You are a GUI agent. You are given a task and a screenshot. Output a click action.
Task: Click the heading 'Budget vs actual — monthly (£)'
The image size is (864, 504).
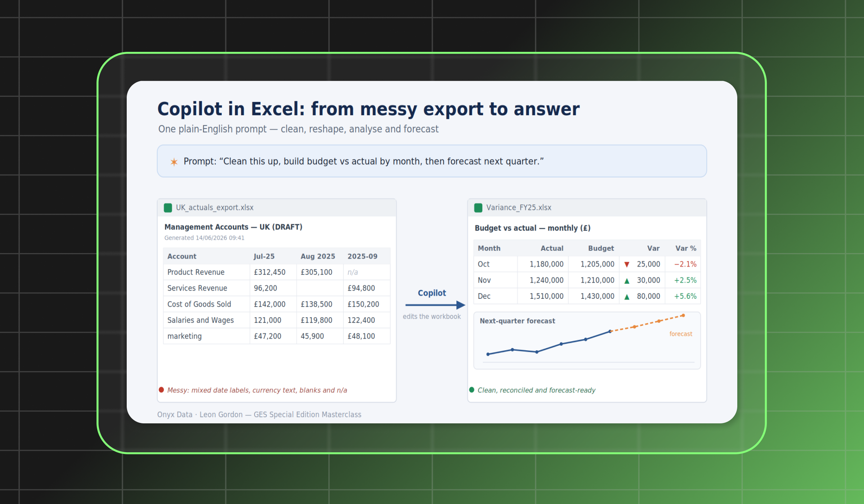[532, 228]
